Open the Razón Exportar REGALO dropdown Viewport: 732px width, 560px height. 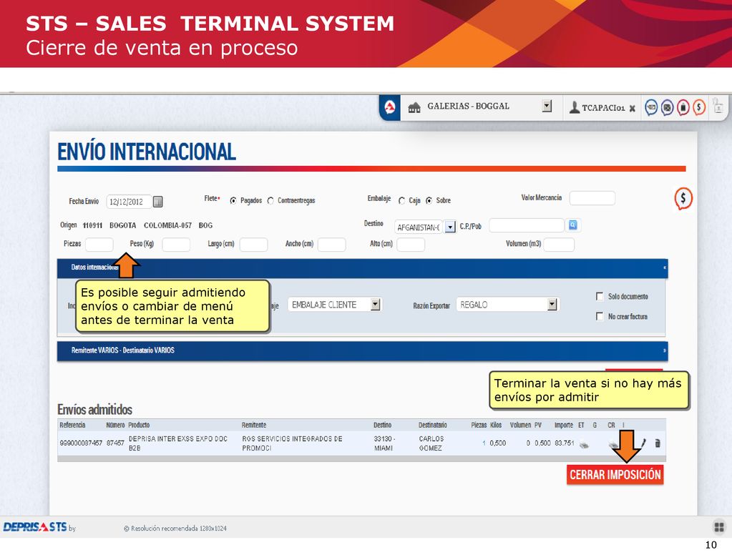pos(552,304)
